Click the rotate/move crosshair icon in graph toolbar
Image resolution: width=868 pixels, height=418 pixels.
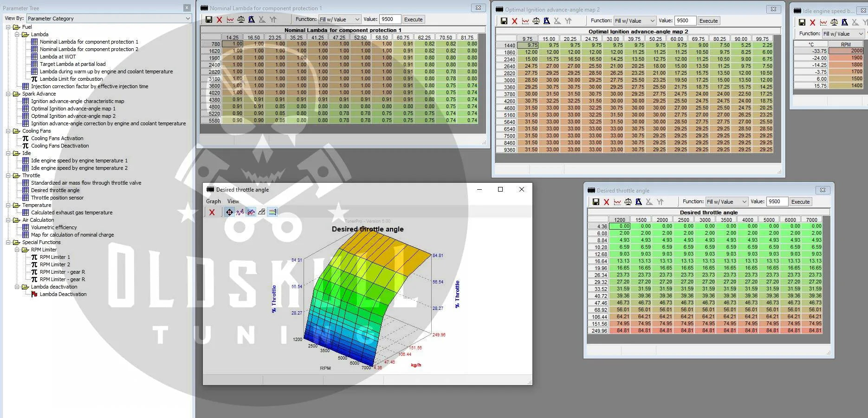pyautogui.click(x=229, y=212)
